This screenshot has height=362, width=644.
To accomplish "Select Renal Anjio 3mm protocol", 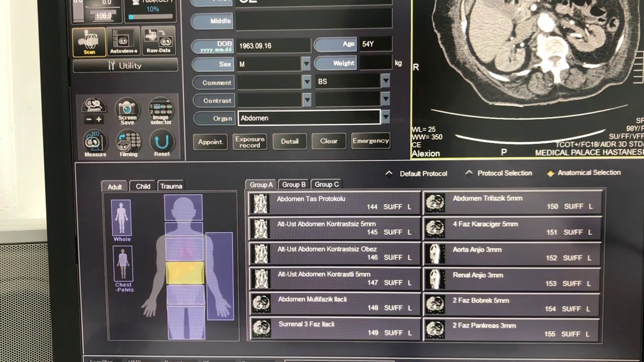I will (512, 280).
